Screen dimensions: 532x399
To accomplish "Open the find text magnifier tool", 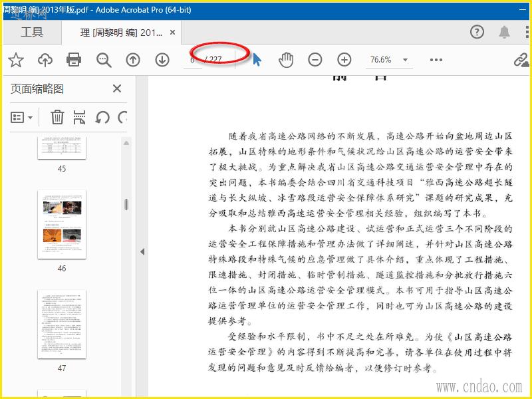I will tap(104, 60).
